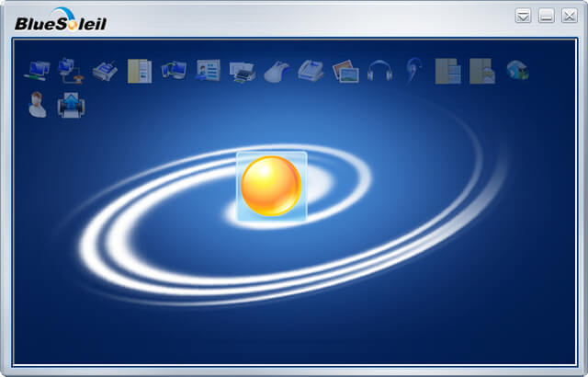The image size is (588, 377).
Task: Click the printer icon with blue up arrow
Action: [x=71, y=105]
